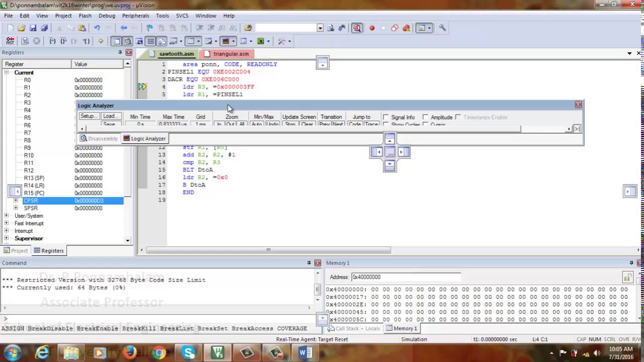This screenshot has width=644, height=362.
Task: Open the configuration wrench icon
Action: click(442, 28)
